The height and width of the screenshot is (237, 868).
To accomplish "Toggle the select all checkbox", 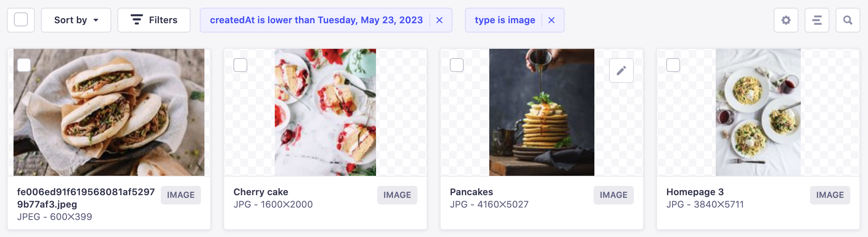I will click(x=21, y=20).
